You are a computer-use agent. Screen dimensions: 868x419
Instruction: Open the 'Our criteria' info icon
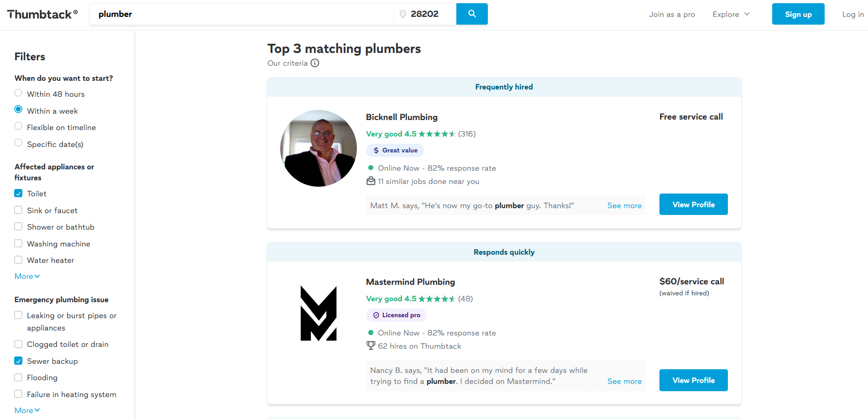(314, 63)
